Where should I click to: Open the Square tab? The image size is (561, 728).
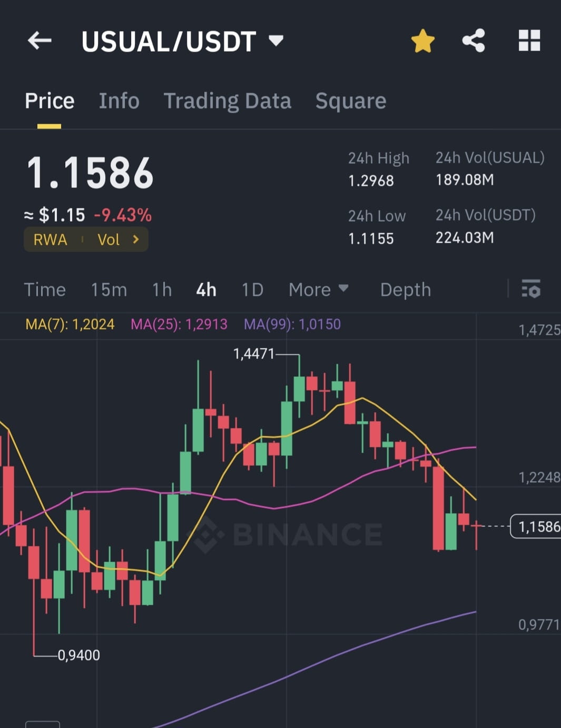351,101
